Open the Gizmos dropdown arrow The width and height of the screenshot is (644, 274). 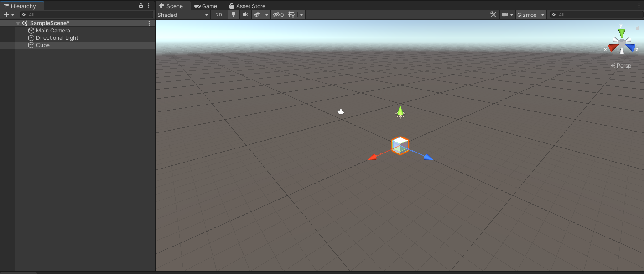tap(542, 15)
